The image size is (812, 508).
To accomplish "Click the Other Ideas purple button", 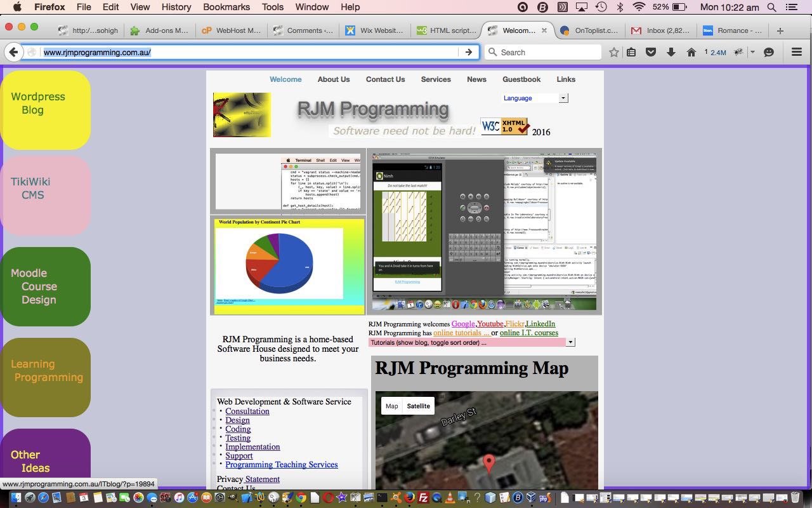I will point(46,458).
